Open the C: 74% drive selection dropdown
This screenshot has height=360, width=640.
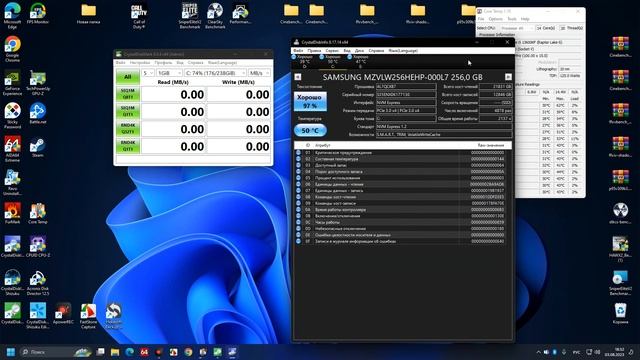[x=215, y=73]
